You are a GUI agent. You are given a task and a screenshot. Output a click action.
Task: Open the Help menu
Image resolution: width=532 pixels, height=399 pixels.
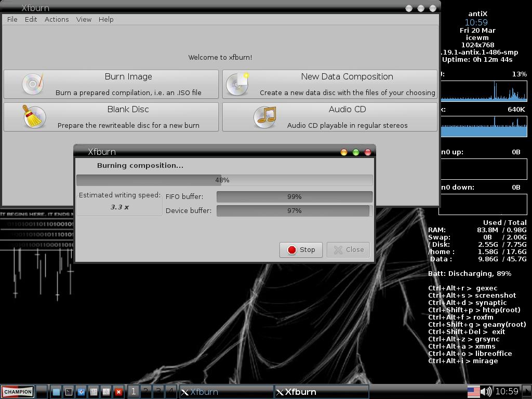tap(106, 19)
